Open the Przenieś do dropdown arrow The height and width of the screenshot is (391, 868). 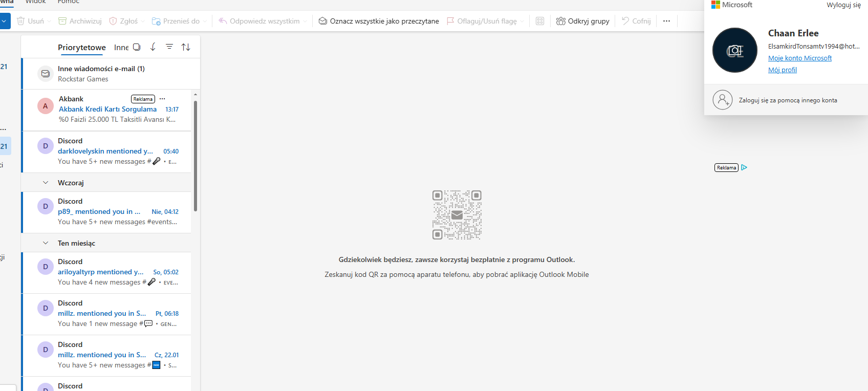[205, 21]
